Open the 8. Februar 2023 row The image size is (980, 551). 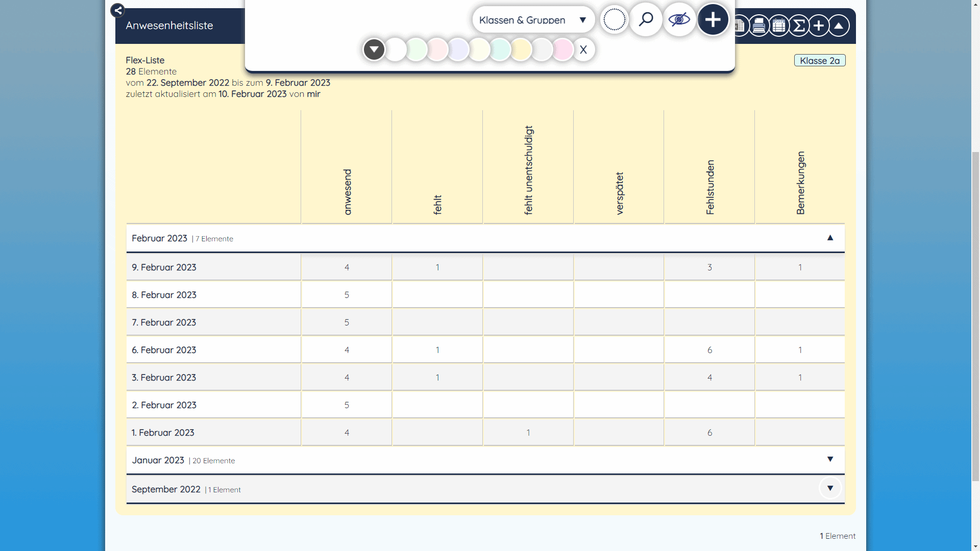pos(485,295)
